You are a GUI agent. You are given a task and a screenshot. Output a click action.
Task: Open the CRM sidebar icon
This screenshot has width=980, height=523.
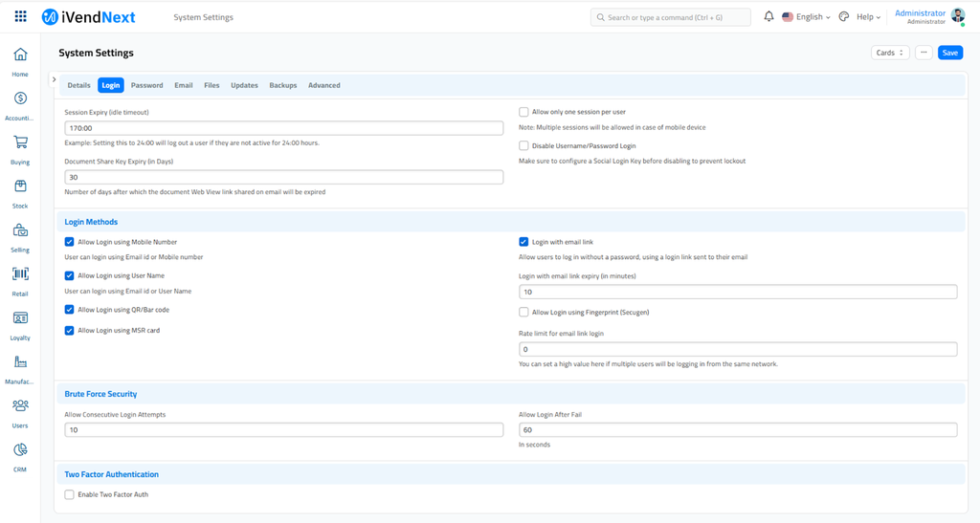click(x=20, y=450)
